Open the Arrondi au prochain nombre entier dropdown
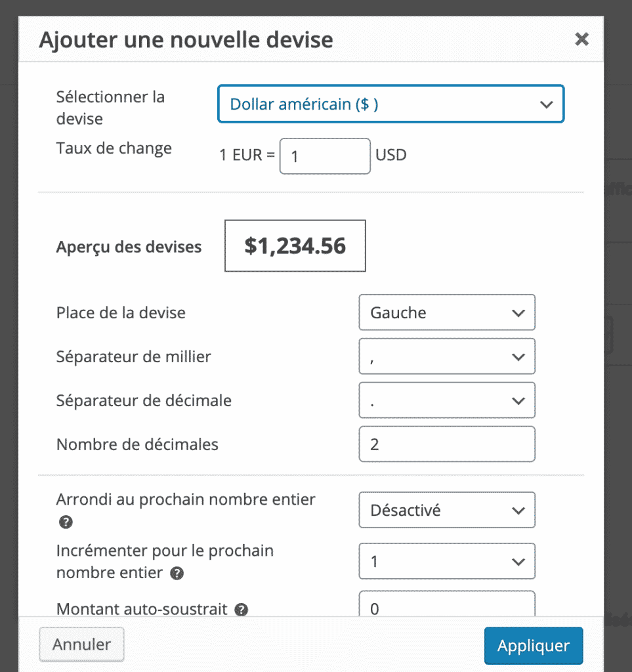 click(x=447, y=510)
